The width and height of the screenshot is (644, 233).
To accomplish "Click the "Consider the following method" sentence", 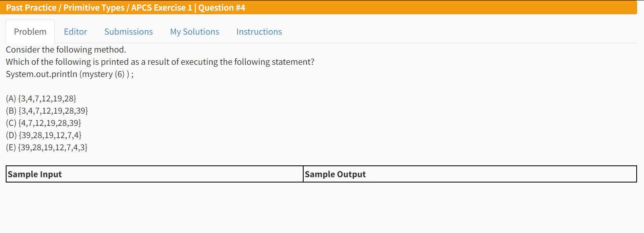I will [66, 50].
